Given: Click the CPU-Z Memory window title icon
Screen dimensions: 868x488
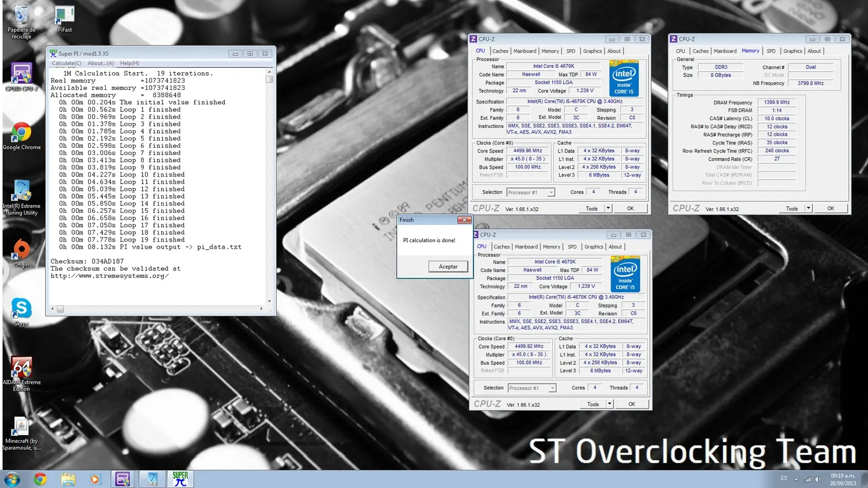Looking at the screenshot, I should (673, 39).
